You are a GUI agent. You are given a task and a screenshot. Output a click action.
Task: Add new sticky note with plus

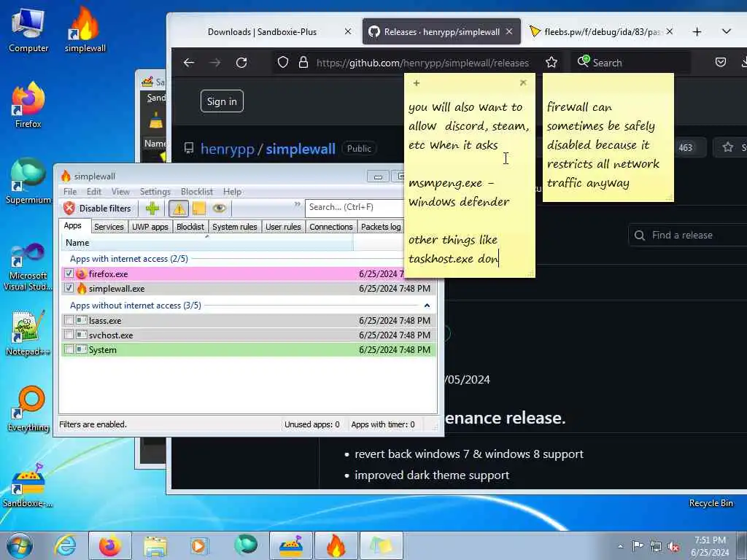coord(417,83)
